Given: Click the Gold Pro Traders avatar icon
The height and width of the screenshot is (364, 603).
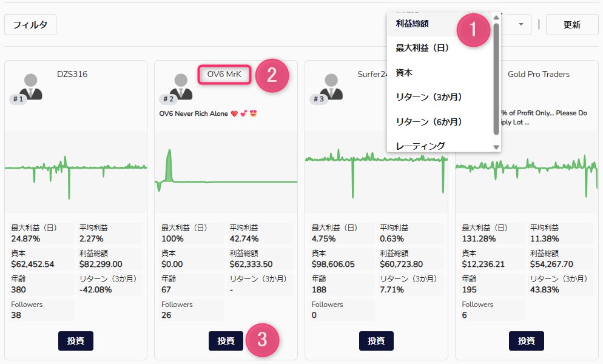Looking at the screenshot, I should 482,82.
